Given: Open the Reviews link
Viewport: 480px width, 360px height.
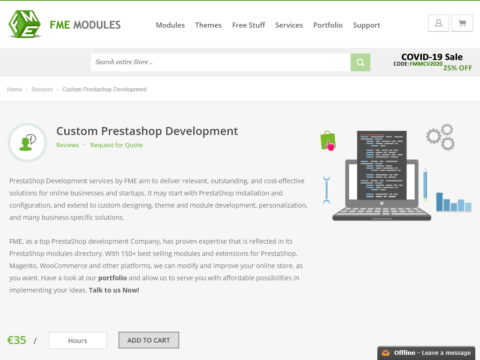Looking at the screenshot, I should (68, 145).
